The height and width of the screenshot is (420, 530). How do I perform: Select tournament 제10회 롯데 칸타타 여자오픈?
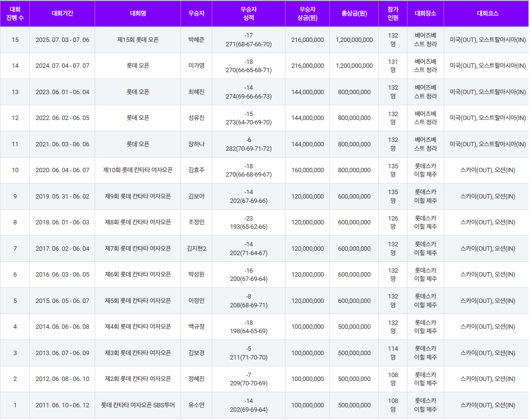coord(138,170)
